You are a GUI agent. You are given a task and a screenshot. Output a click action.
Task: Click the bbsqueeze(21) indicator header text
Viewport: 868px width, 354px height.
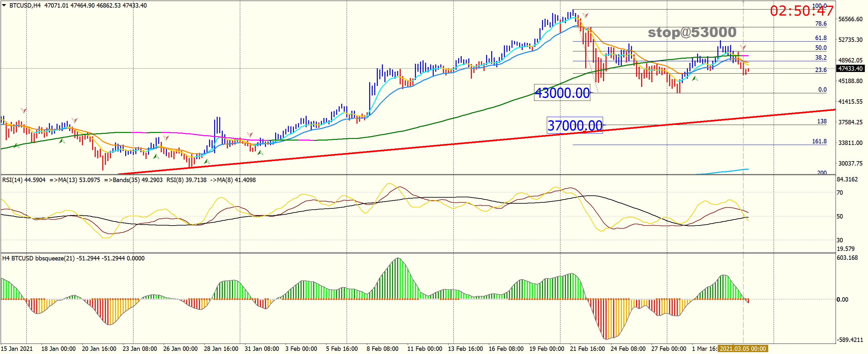[x=55, y=259]
